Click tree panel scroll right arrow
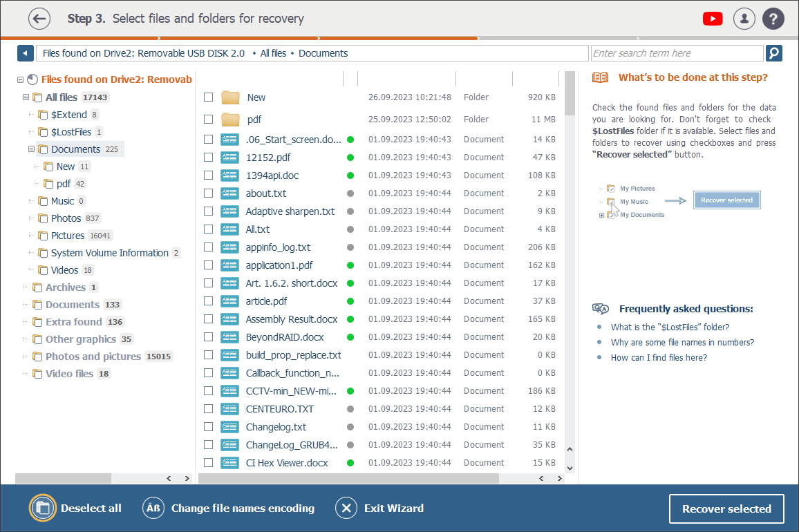This screenshot has width=799, height=532. (x=187, y=479)
